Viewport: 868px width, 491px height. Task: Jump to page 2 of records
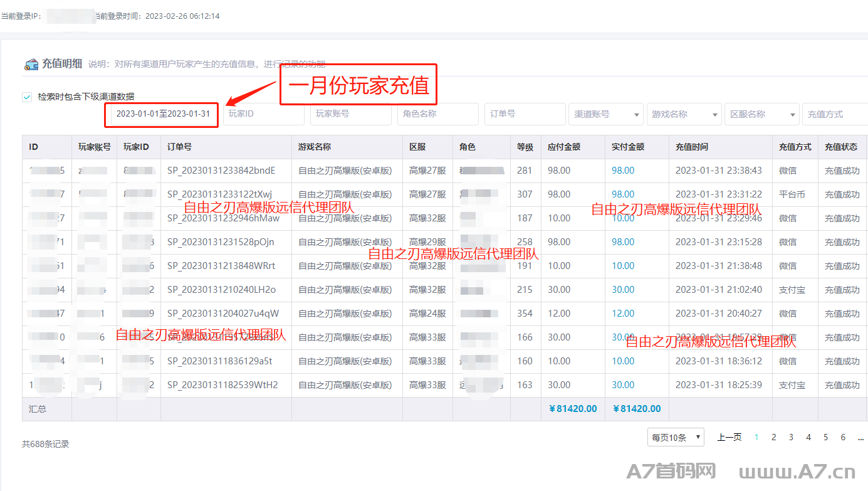774,438
